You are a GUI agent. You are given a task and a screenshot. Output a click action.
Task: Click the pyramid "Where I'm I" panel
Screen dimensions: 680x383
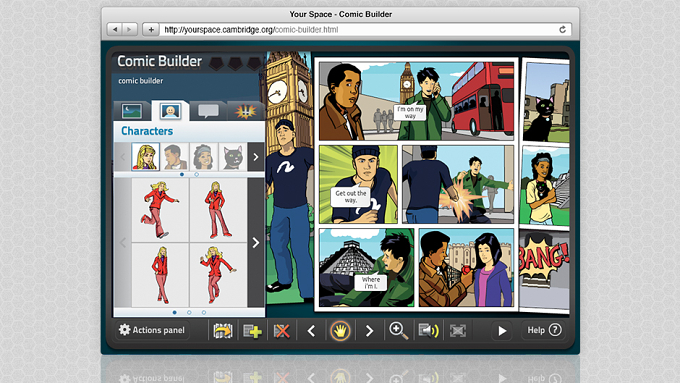[x=367, y=268]
